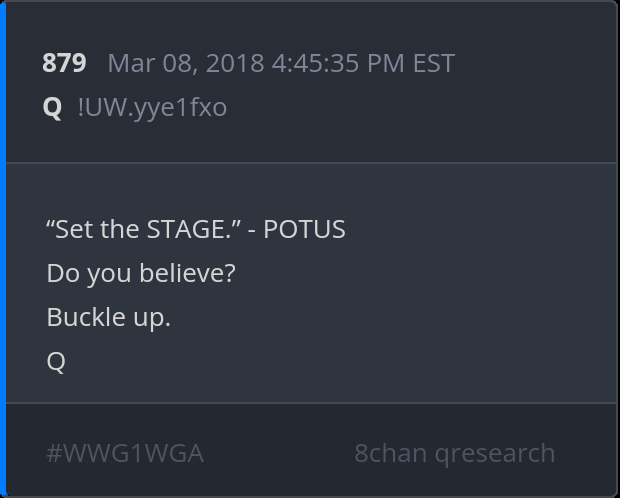Click the "Buckle up." line
Screen dimensions: 620x498
coord(108,317)
